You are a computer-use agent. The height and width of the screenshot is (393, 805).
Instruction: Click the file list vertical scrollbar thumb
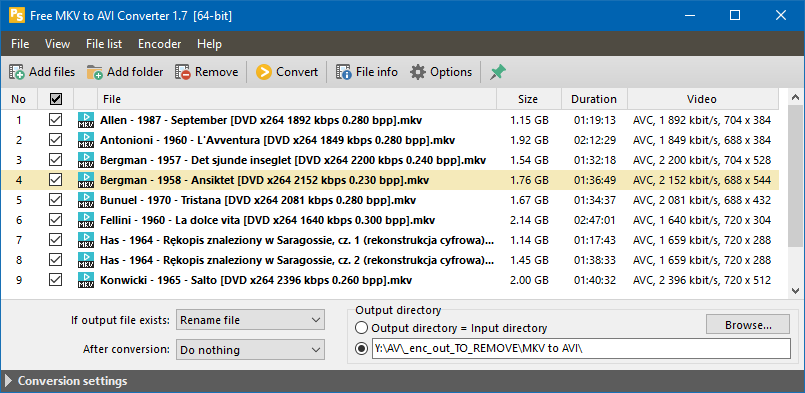[x=795, y=175]
